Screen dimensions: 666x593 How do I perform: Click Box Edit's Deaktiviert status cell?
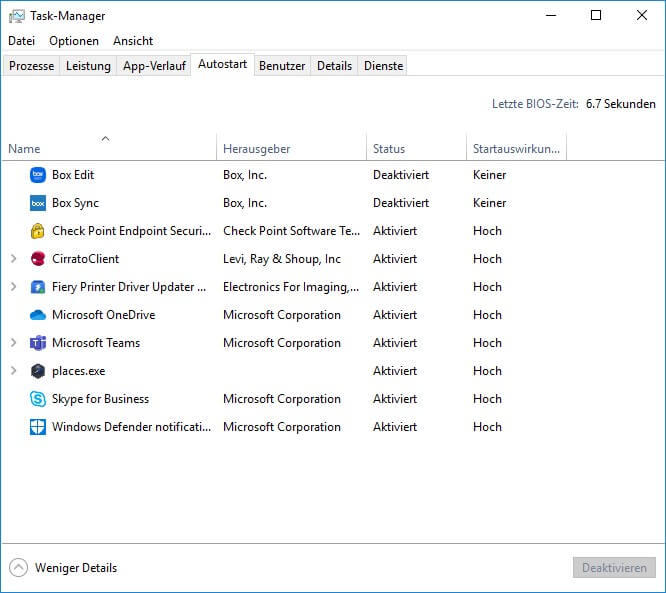(401, 175)
